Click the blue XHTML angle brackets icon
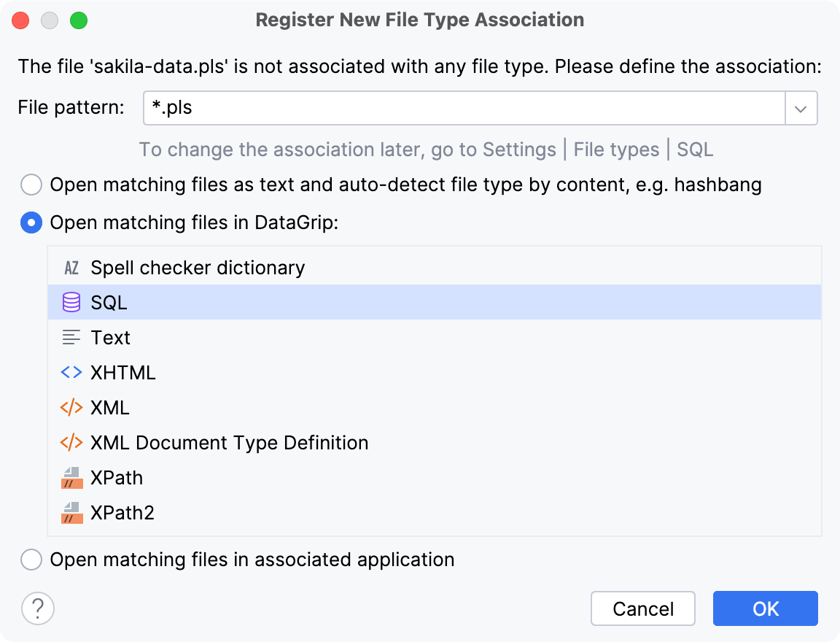The image size is (840, 642). [x=71, y=372]
